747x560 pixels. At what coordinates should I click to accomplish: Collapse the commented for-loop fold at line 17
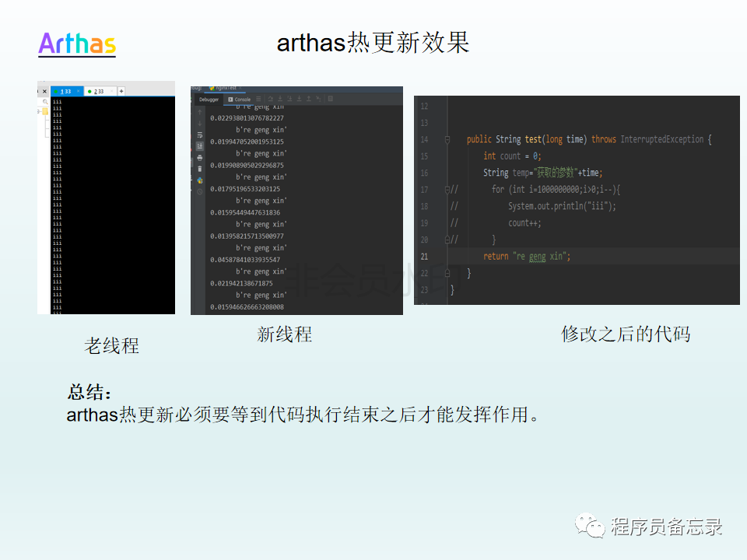(447, 190)
